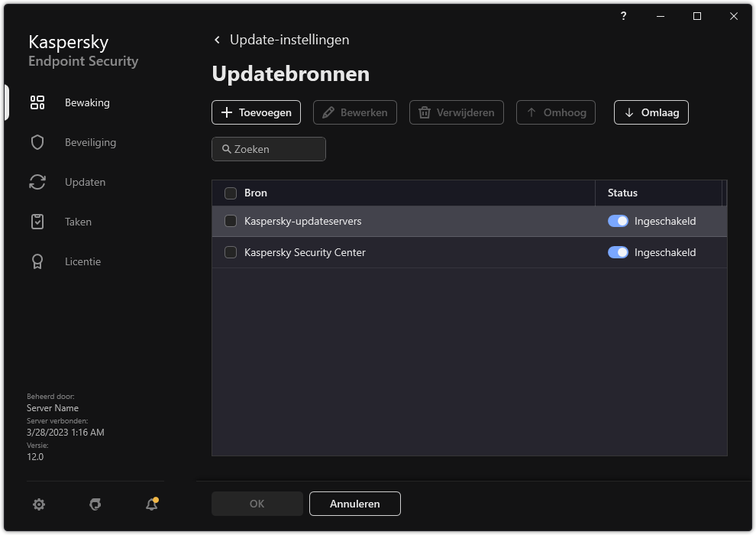Click the Annuleren button

[354, 504]
